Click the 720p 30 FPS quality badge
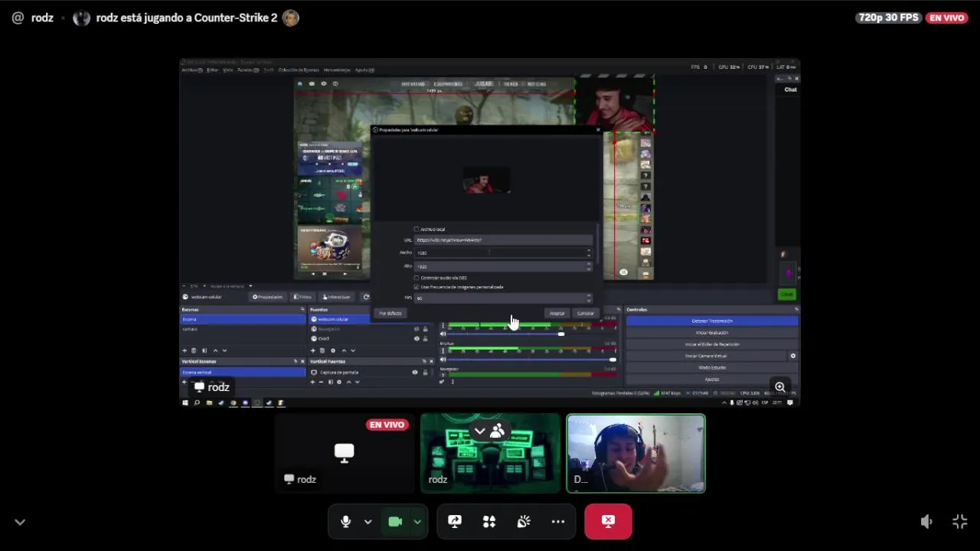Screen dimensions: 980x551 pyautogui.click(x=888, y=18)
